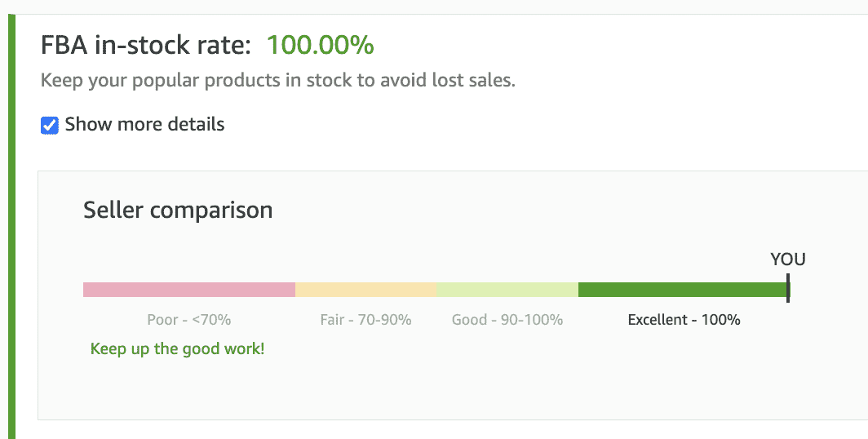Select the light green Good bar segment
Image resolution: width=868 pixels, height=439 pixels.
click(x=507, y=290)
